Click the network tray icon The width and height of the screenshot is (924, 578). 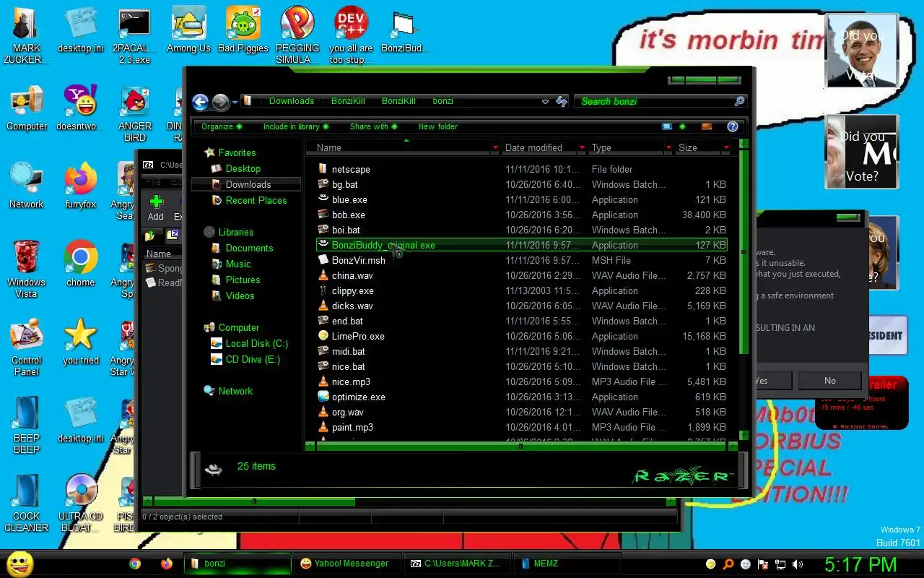click(x=780, y=564)
